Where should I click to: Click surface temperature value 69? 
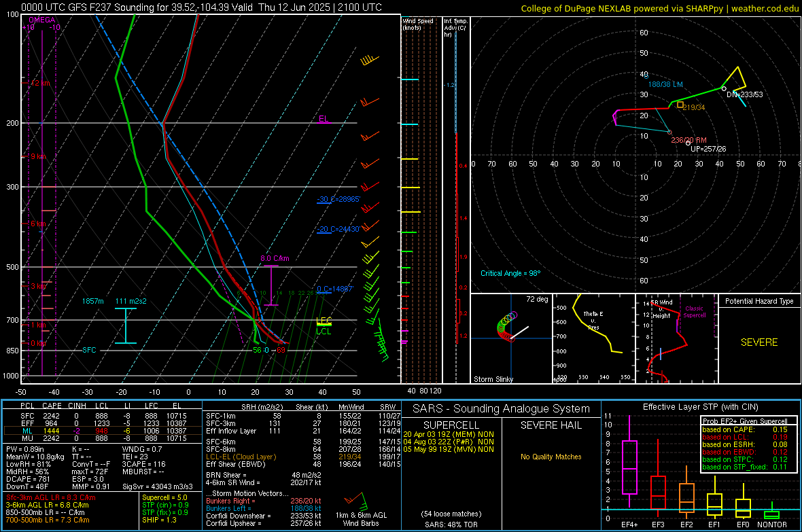coord(281,350)
